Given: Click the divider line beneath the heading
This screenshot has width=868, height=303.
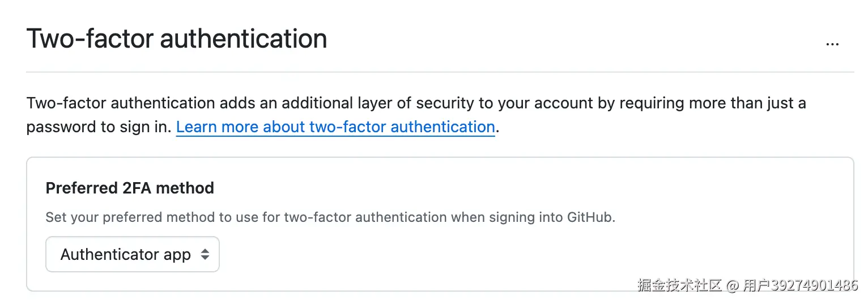Looking at the screenshot, I should click(x=440, y=72).
